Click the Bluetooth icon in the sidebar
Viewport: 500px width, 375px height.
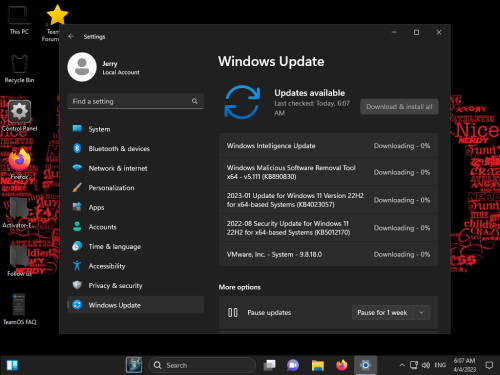77,148
